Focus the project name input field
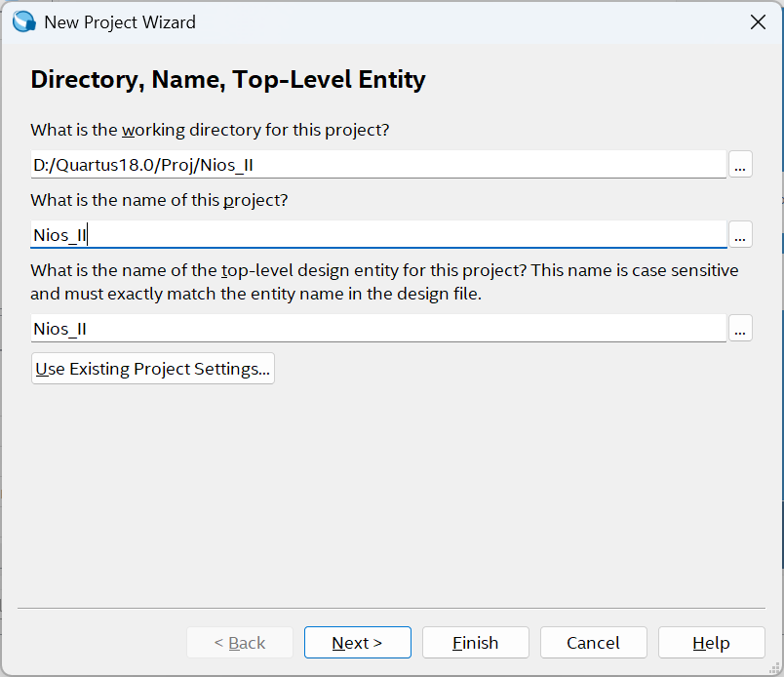 (378, 234)
